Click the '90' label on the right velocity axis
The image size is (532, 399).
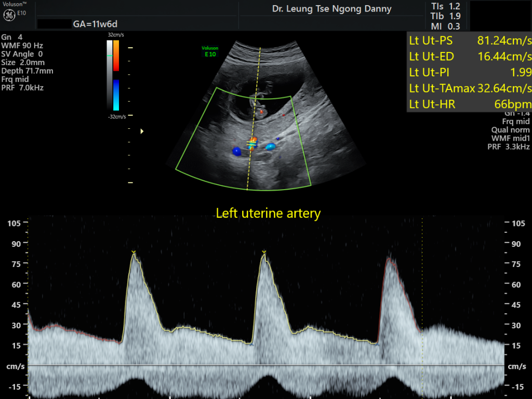(516, 244)
